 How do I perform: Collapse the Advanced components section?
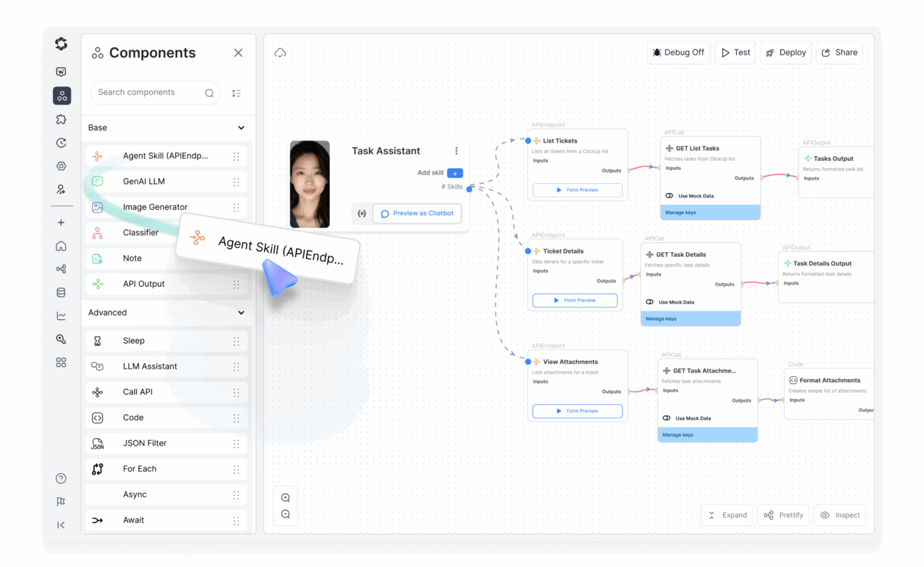(x=241, y=312)
